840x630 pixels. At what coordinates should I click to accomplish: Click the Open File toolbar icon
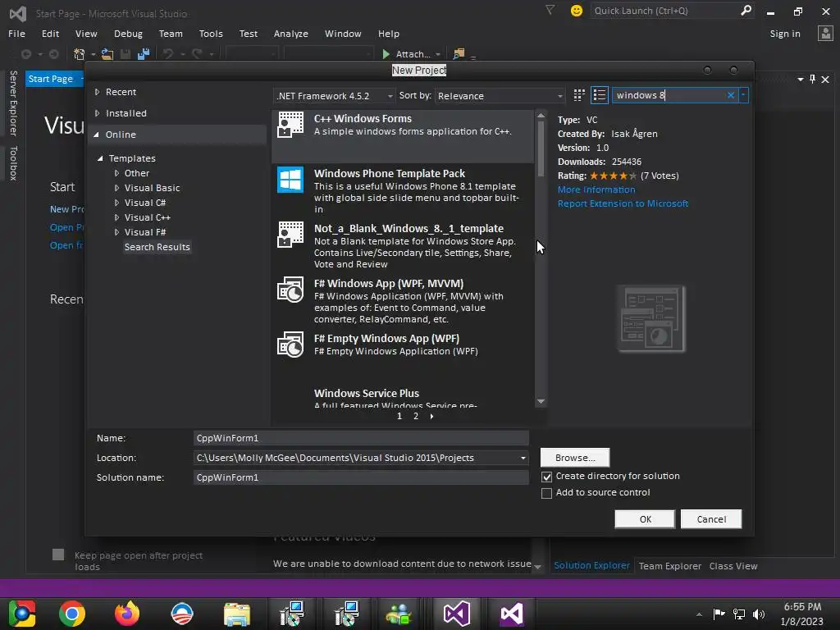point(107,54)
